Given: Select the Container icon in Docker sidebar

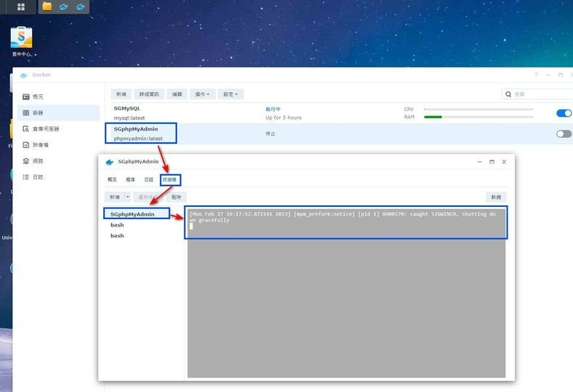Looking at the screenshot, I should tap(26, 113).
